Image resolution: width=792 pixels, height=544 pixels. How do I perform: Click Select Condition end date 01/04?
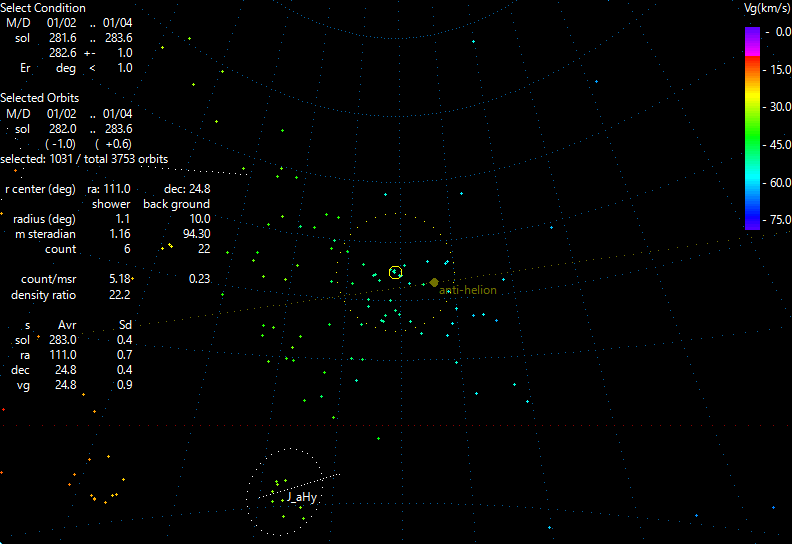point(118,23)
